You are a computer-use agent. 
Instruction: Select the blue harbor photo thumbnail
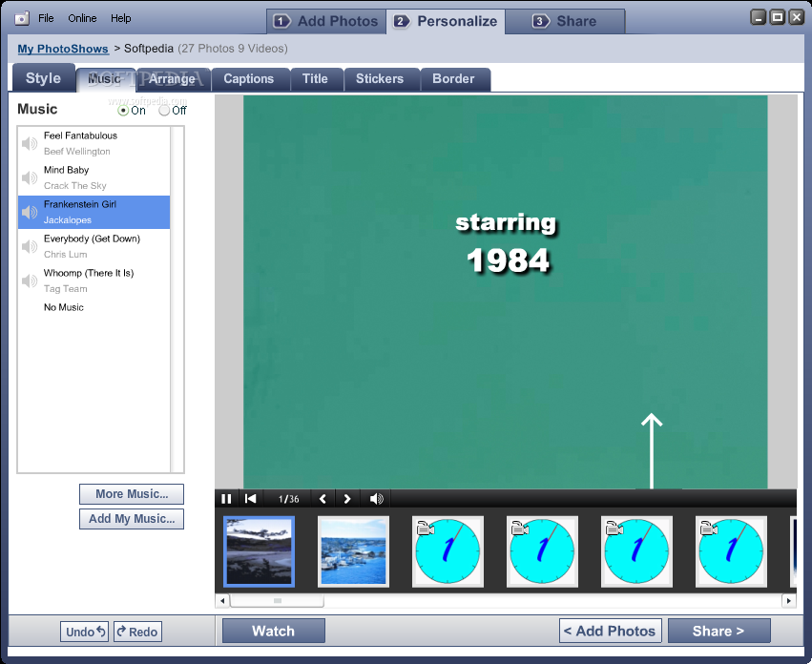coord(353,552)
